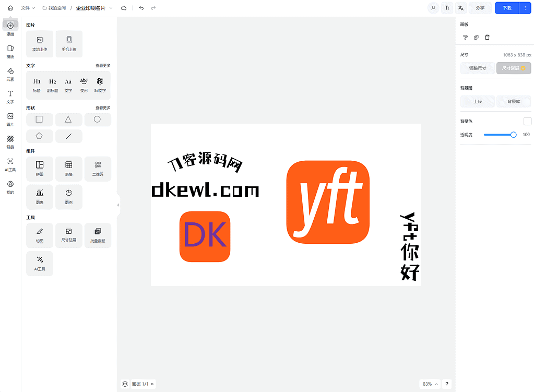The width and height of the screenshot is (534, 392).
Task: Insert a square shape
Action: coord(40,120)
